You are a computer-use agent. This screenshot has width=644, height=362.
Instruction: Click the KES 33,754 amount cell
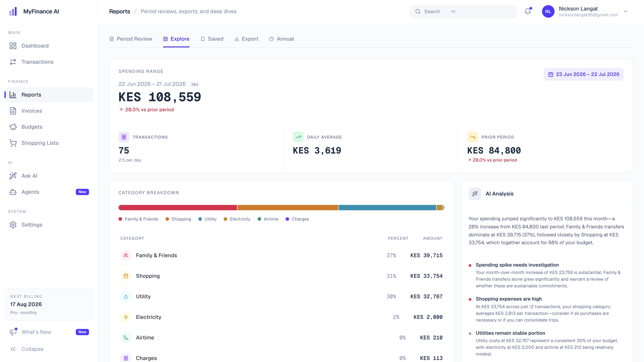point(426,276)
